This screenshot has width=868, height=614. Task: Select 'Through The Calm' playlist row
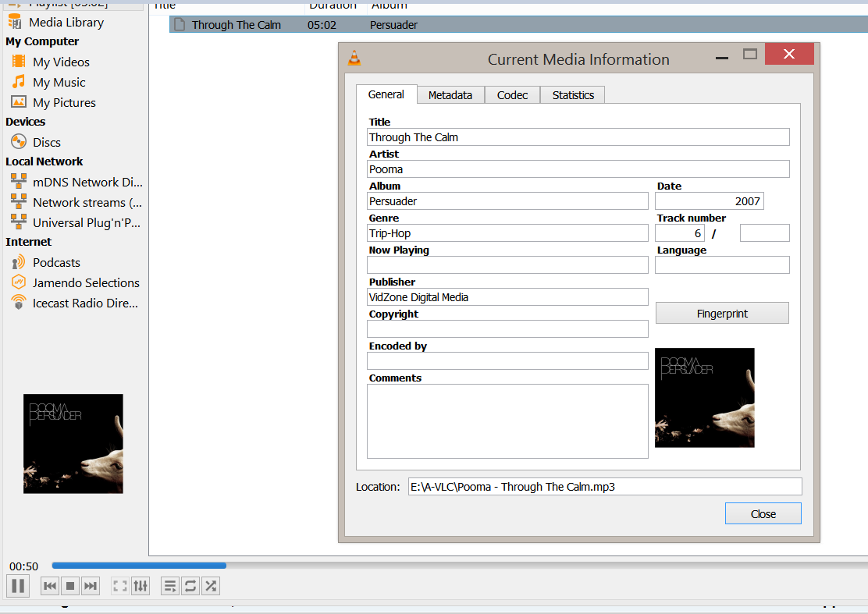coord(519,24)
